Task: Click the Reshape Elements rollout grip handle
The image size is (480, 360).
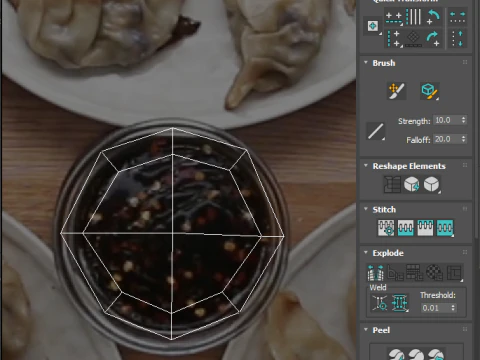Action: click(x=465, y=165)
